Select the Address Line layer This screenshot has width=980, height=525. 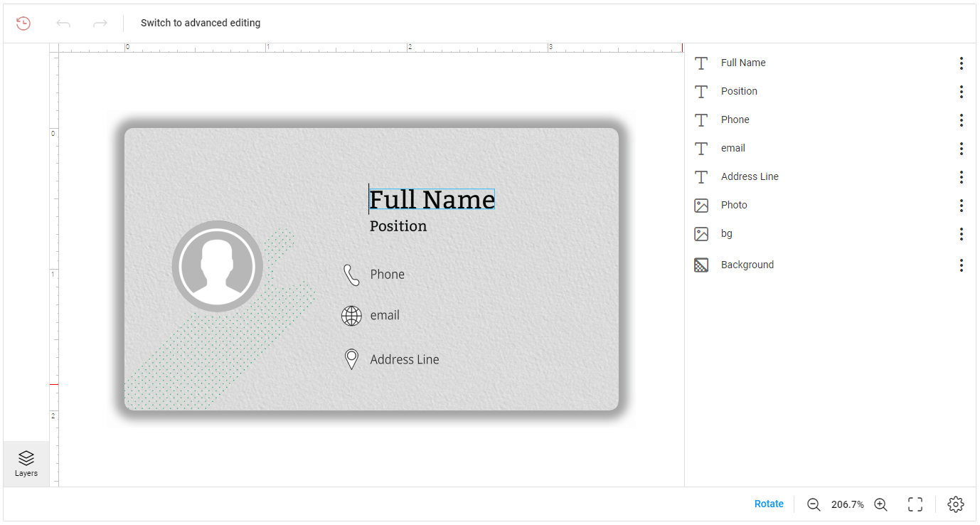749,176
